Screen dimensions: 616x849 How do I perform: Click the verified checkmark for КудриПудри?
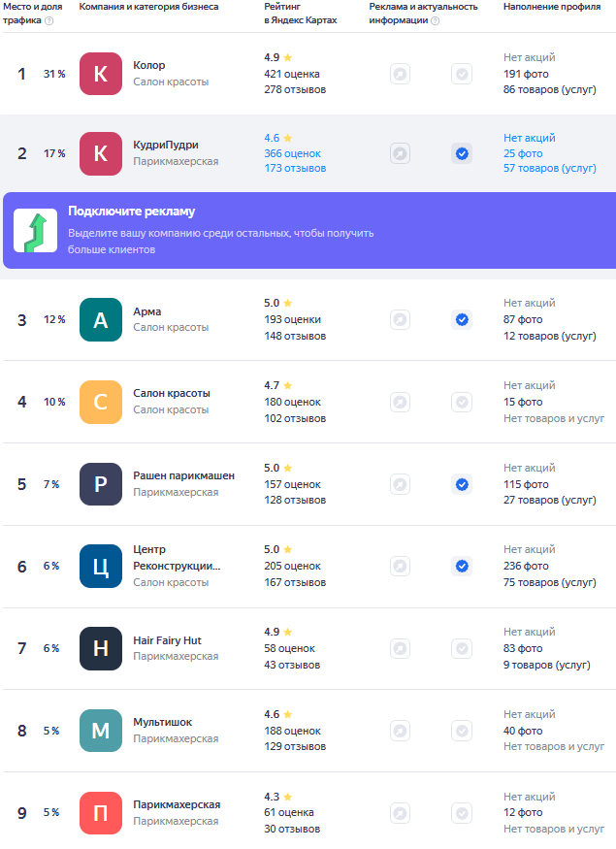pos(462,153)
